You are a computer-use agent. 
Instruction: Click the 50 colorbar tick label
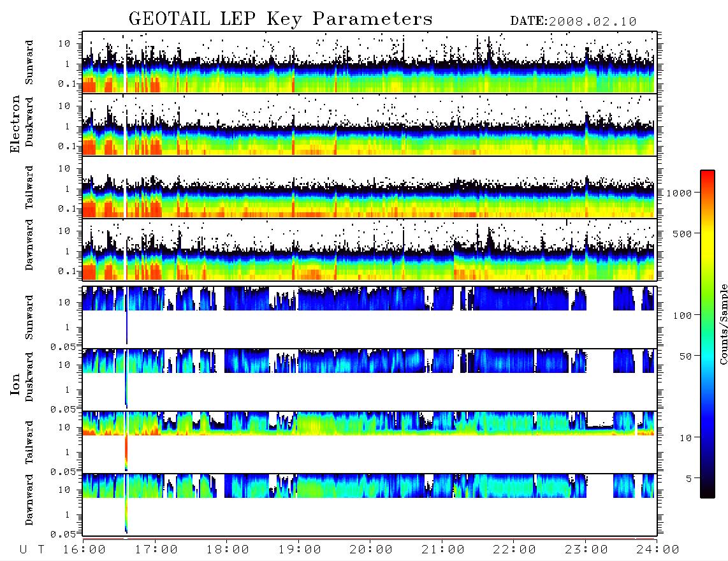pyautogui.click(x=685, y=356)
